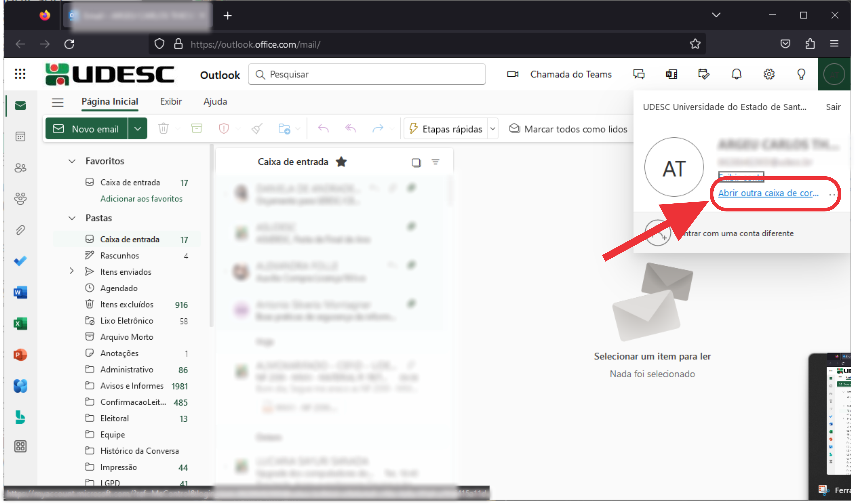Open the app launcher grid
This screenshot has height=504, width=856.
(x=20, y=74)
